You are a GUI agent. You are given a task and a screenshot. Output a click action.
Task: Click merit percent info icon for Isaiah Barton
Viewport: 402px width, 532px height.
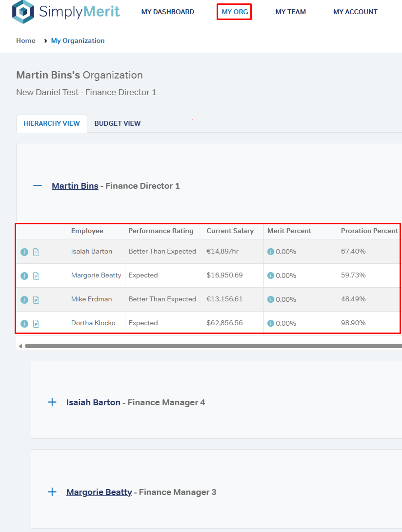tap(271, 252)
